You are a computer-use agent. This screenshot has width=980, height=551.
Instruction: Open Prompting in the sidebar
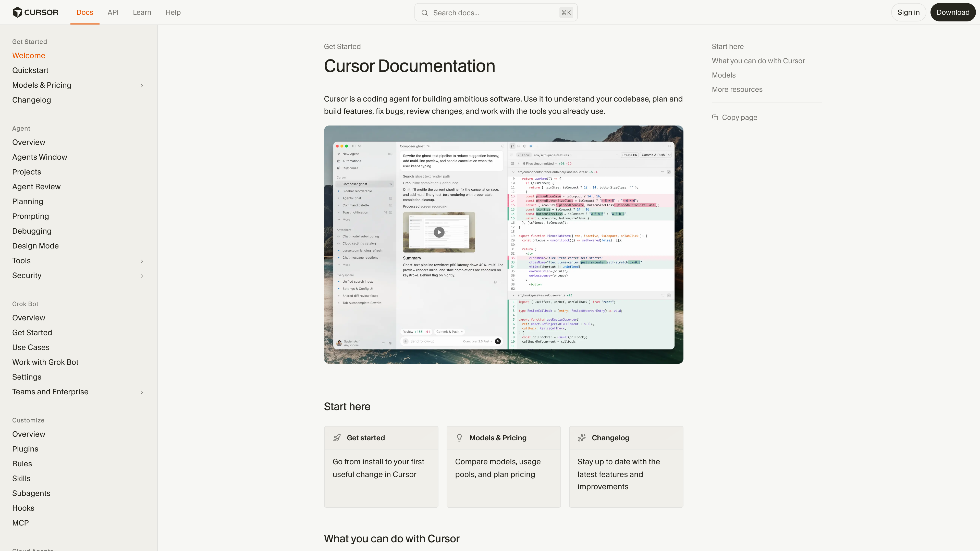(x=30, y=216)
